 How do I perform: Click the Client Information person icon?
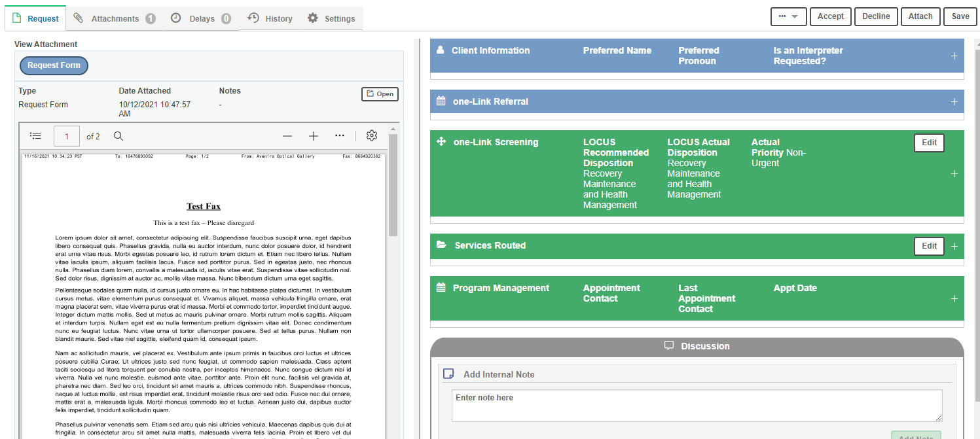(441, 50)
